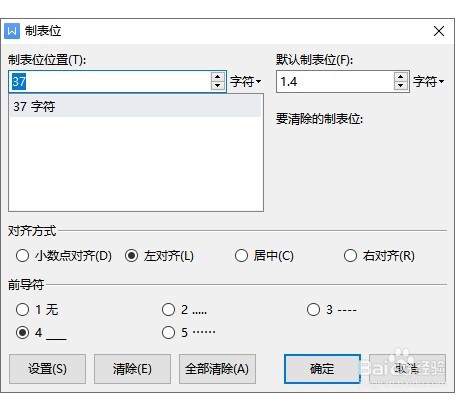475x401 pixels.
Task: Click the 制表位位置 input field
Action: (x=110, y=81)
